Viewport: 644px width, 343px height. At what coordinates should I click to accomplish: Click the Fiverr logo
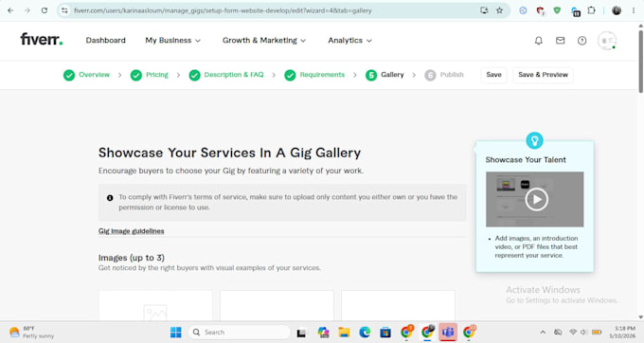(x=42, y=40)
